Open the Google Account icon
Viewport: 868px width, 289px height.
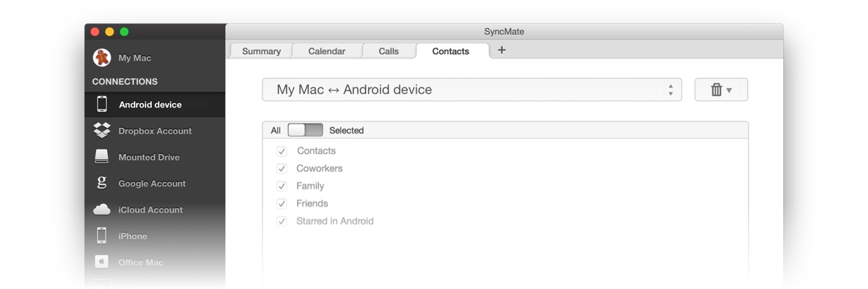tap(102, 184)
